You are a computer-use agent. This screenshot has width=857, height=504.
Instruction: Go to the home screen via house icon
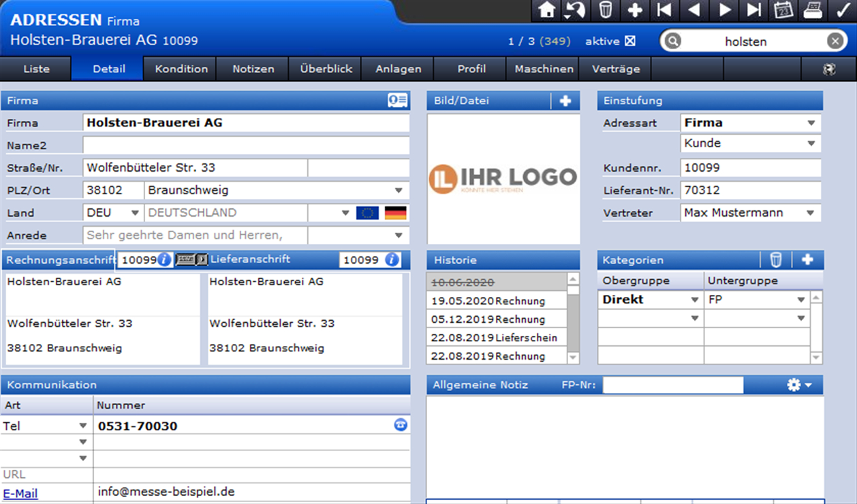pyautogui.click(x=547, y=10)
